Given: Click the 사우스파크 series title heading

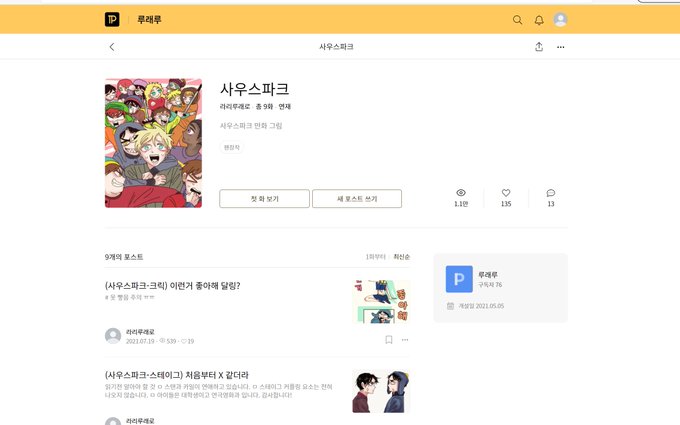Looking at the screenshot, I should (254, 89).
